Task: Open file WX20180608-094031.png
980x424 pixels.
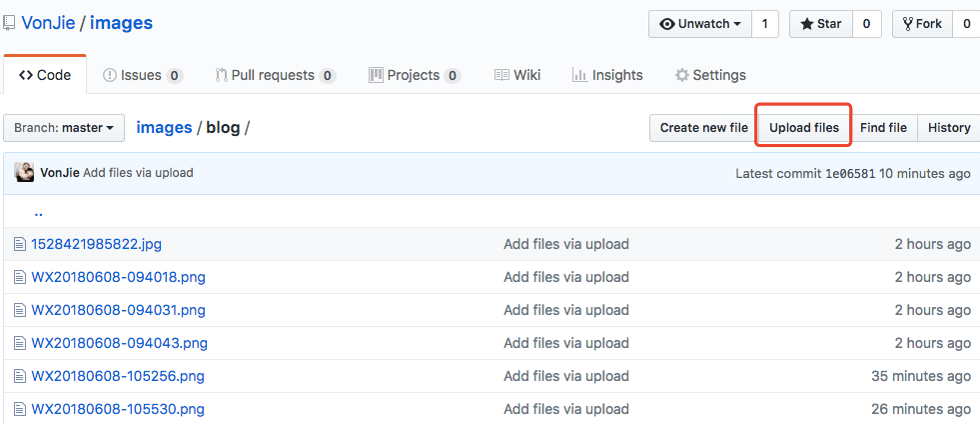Action: tap(118, 310)
